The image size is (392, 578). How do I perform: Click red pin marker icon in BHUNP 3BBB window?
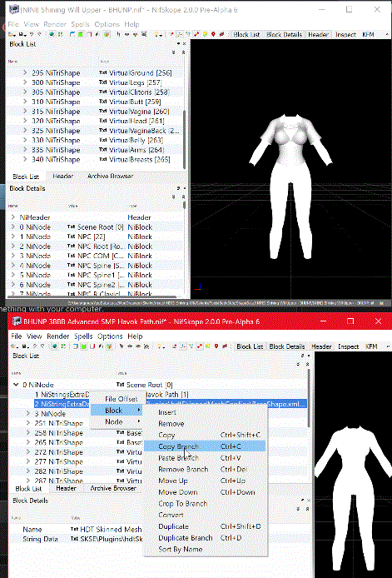[x=216, y=346]
